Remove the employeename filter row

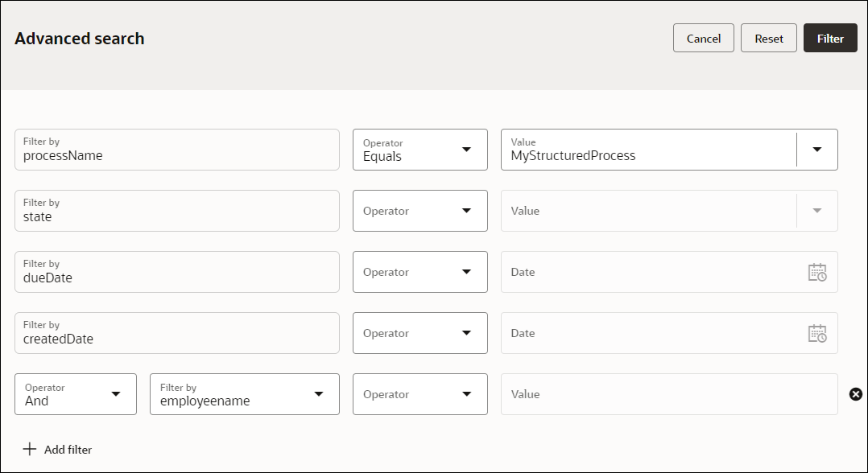tap(856, 394)
